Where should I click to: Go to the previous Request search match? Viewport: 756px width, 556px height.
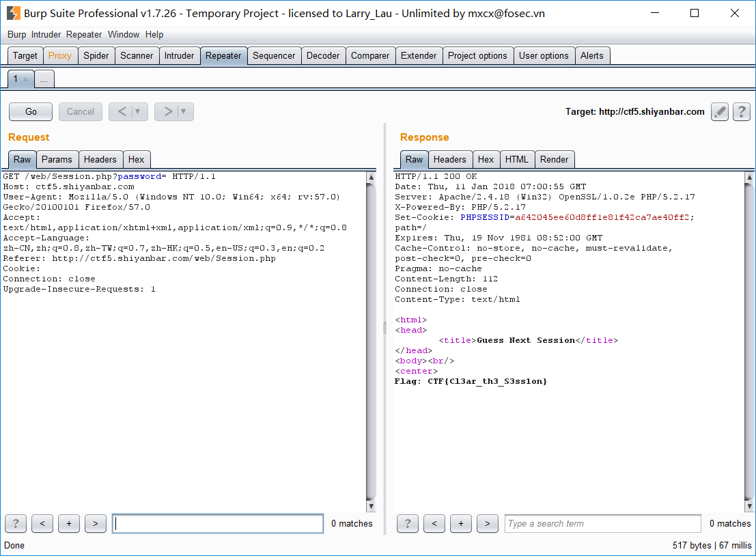point(42,523)
